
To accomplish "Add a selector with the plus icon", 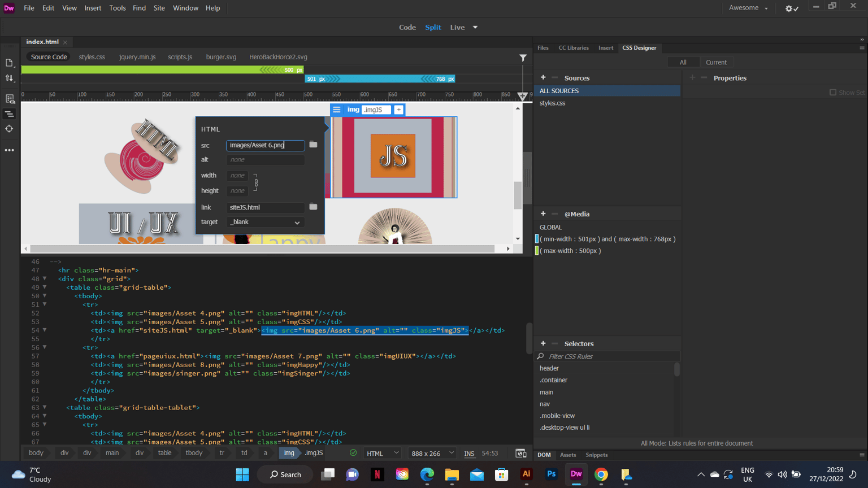I will [x=543, y=343].
